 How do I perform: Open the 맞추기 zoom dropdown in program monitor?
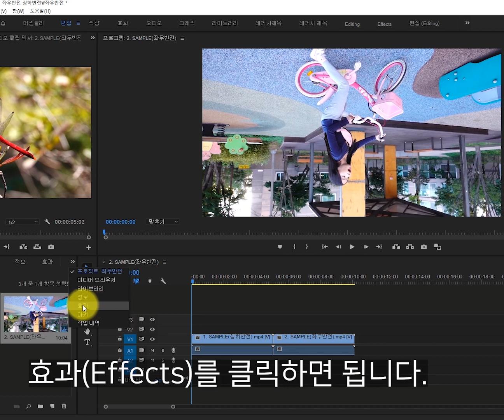(163, 222)
